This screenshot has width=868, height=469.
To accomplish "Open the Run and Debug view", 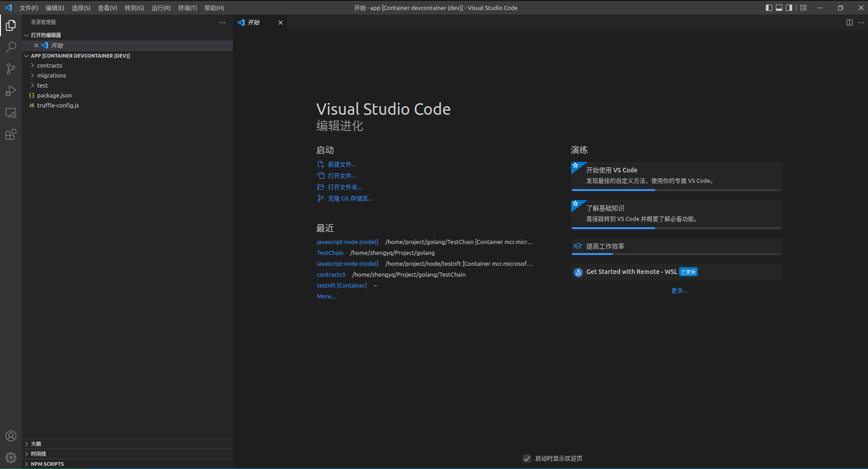I will (11, 91).
